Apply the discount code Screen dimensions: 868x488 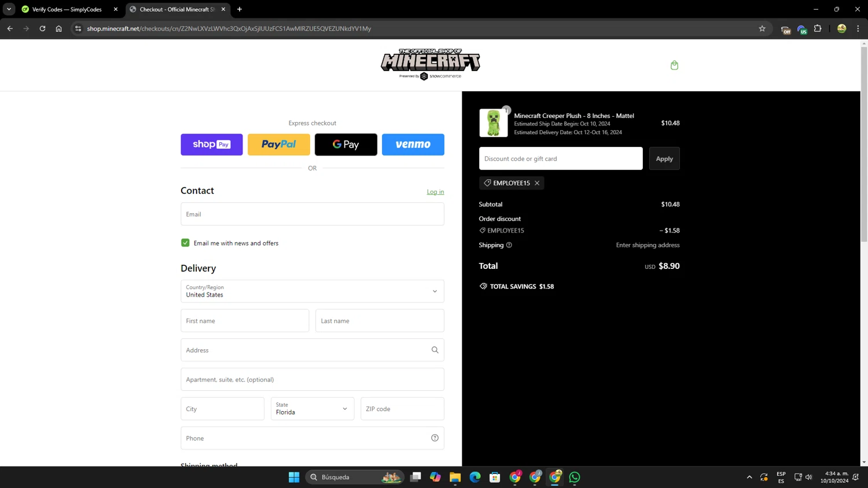click(664, 158)
